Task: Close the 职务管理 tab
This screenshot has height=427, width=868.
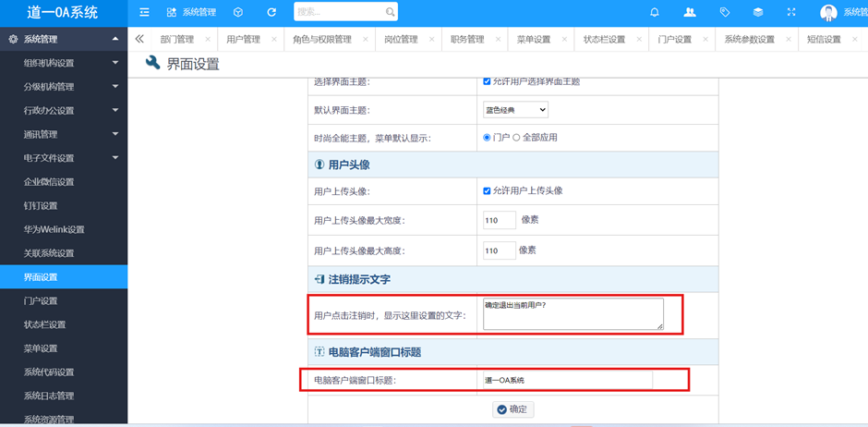Action: point(499,40)
